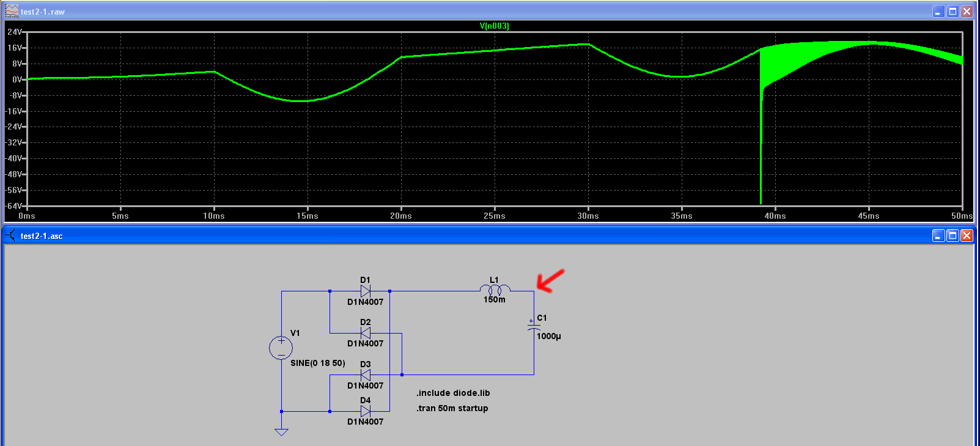
Task: Select the D4 diode symbol
Action: click(366, 411)
